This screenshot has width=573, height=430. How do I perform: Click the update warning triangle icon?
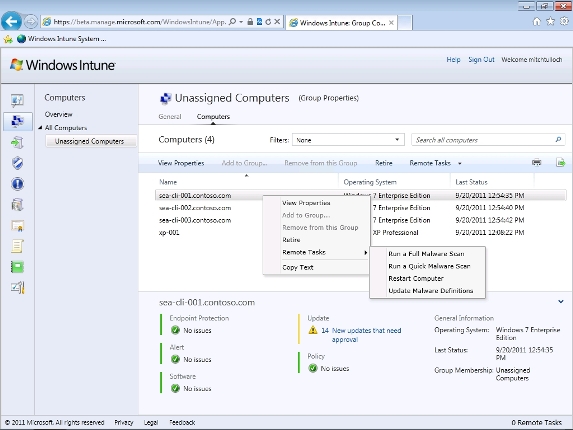click(x=313, y=330)
